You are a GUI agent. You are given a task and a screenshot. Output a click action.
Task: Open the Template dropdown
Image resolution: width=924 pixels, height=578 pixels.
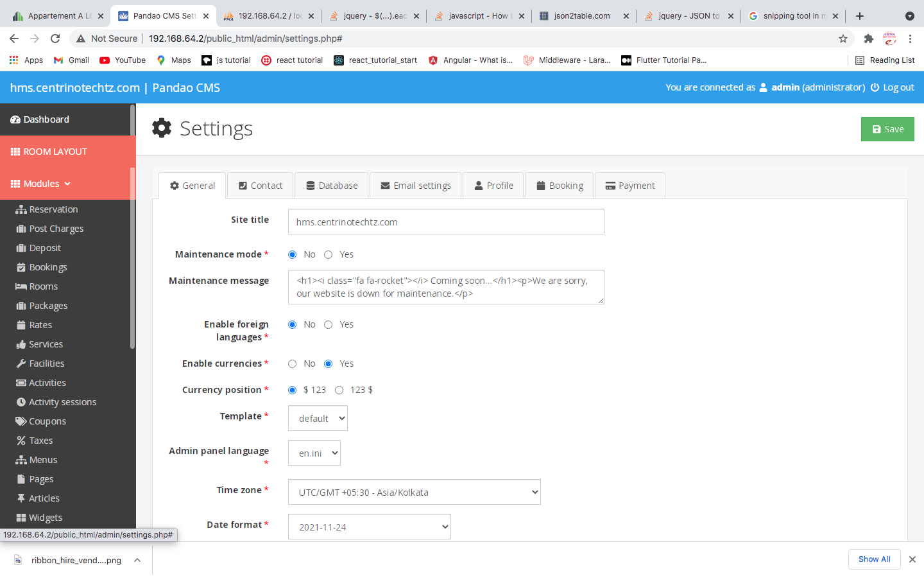[x=318, y=418]
